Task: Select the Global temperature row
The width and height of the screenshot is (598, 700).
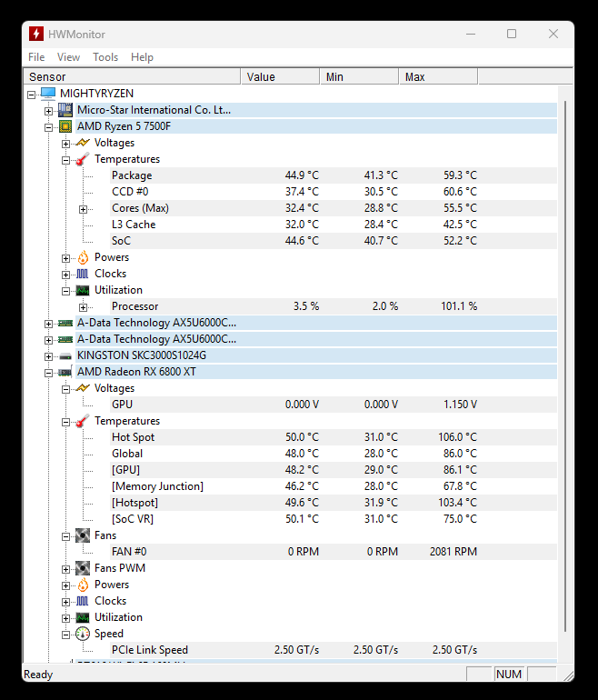Action: click(334, 454)
